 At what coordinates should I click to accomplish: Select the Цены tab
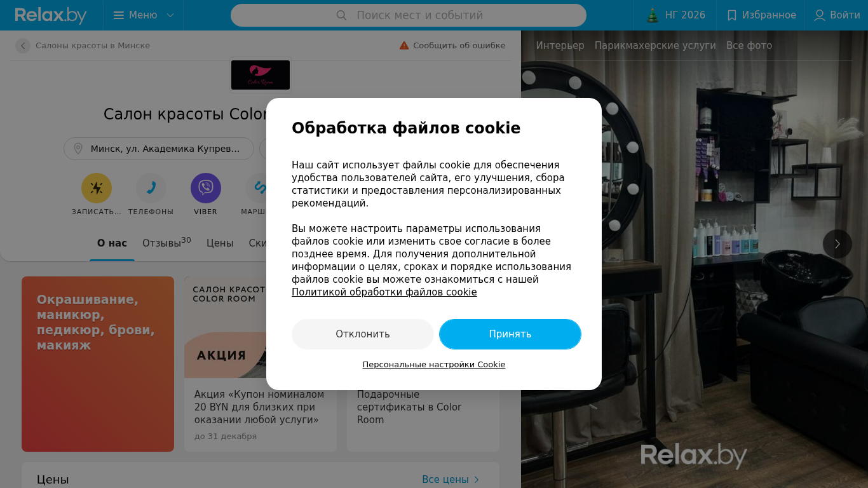[x=220, y=243]
